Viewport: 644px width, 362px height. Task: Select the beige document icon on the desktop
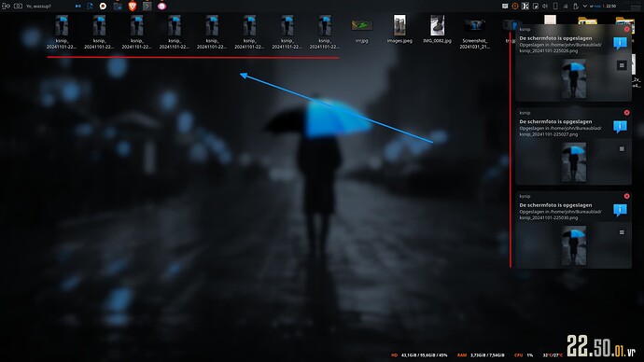point(550,20)
